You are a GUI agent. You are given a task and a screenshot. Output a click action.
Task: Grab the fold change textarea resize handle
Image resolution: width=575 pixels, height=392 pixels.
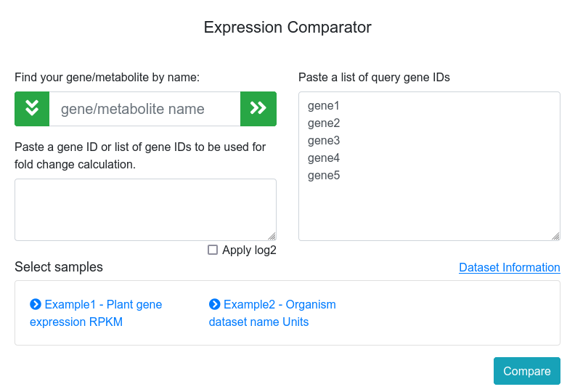coord(272,236)
